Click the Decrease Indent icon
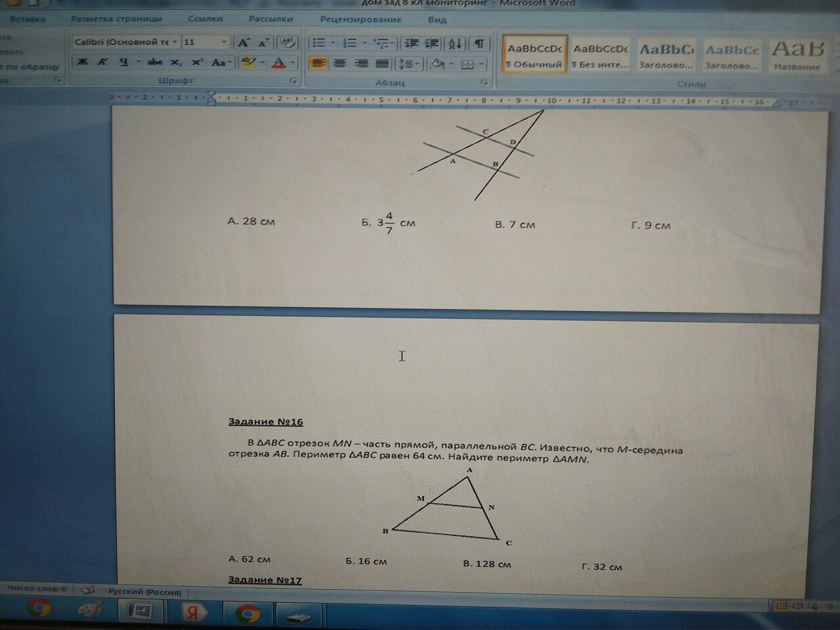The image size is (840, 630). point(412,44)
